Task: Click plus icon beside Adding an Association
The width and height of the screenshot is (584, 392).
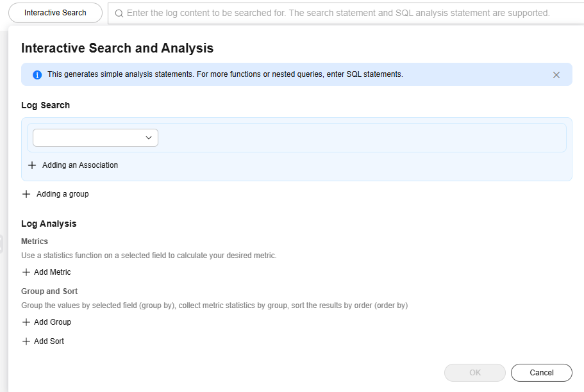Action: pos(32,165)
